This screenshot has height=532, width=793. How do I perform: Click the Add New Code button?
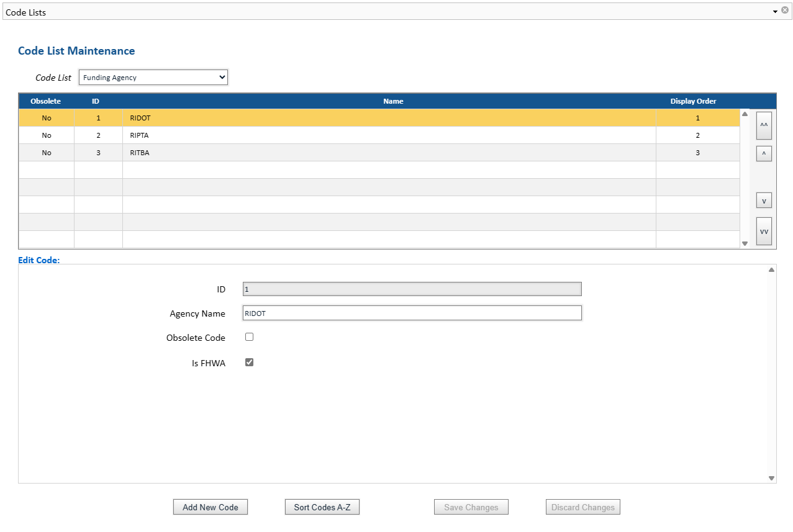(x=211, y=507)
